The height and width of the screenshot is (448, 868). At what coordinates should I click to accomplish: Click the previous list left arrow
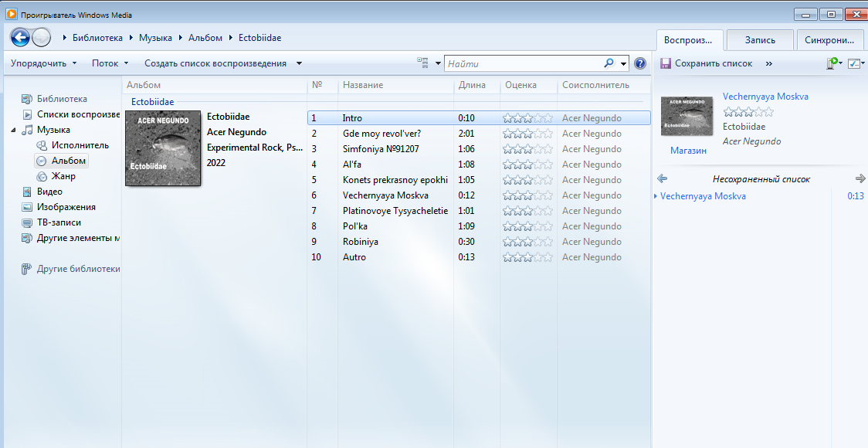[662, 178]
